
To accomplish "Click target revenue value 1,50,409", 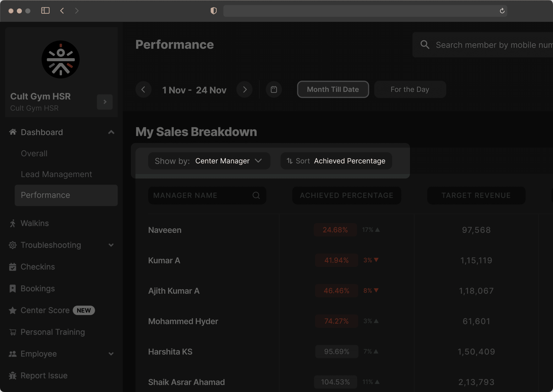I will coord(476,352).
